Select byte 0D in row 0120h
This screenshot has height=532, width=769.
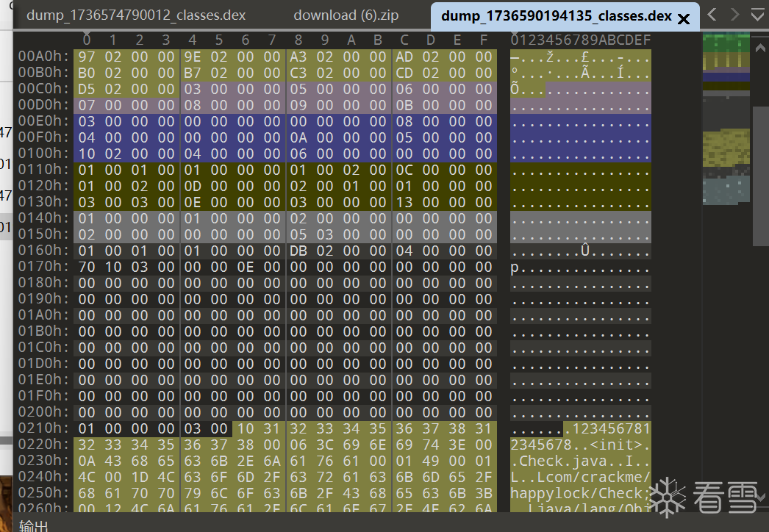click(193, 187)
